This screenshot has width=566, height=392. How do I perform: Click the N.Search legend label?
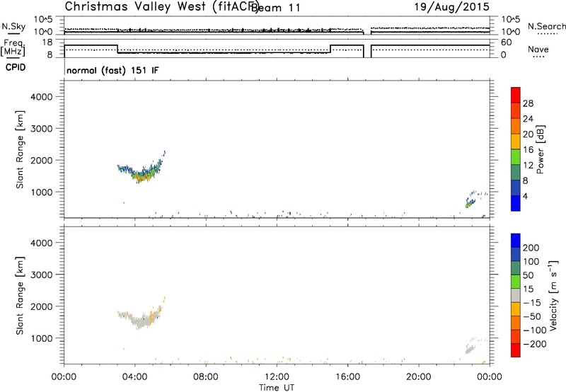(546, 26)
